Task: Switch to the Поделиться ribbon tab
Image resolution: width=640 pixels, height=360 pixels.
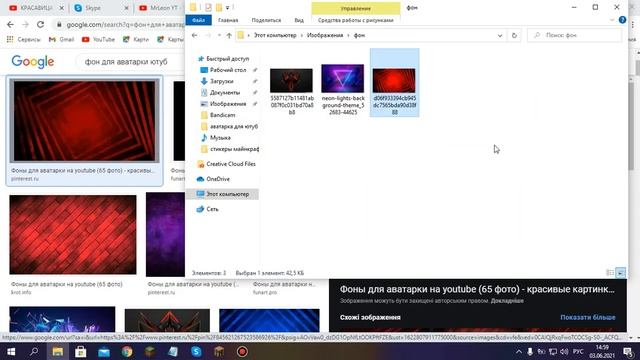Action: [266, 20]
